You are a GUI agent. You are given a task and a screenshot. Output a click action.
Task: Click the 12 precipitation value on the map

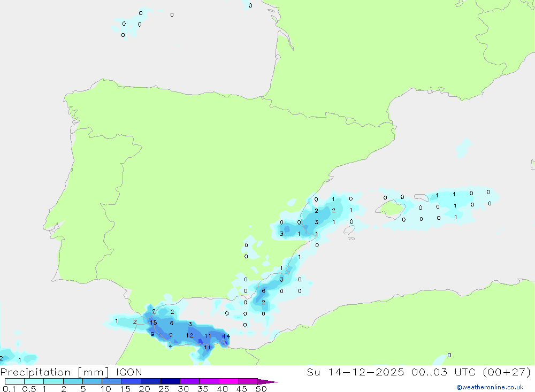(x=190, y=335)
